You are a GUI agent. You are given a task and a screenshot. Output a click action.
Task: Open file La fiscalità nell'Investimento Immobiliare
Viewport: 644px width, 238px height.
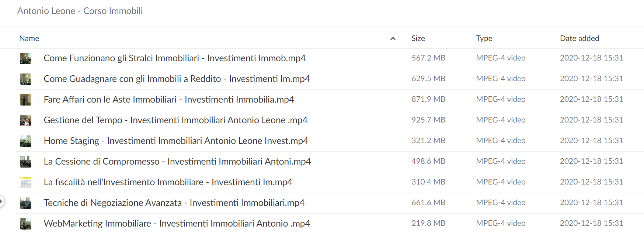click(x=168, y=182)
